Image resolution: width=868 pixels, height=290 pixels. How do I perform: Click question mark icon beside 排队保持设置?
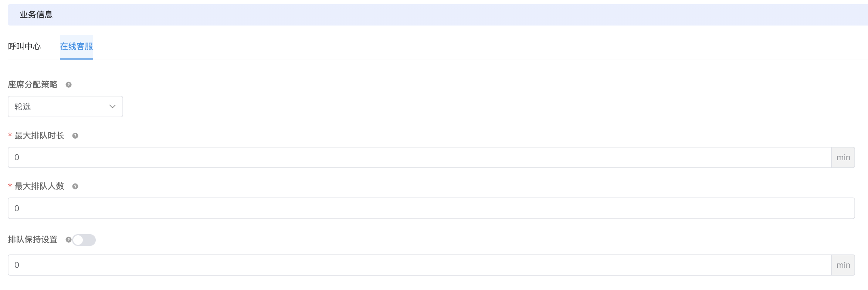point(68,240)
